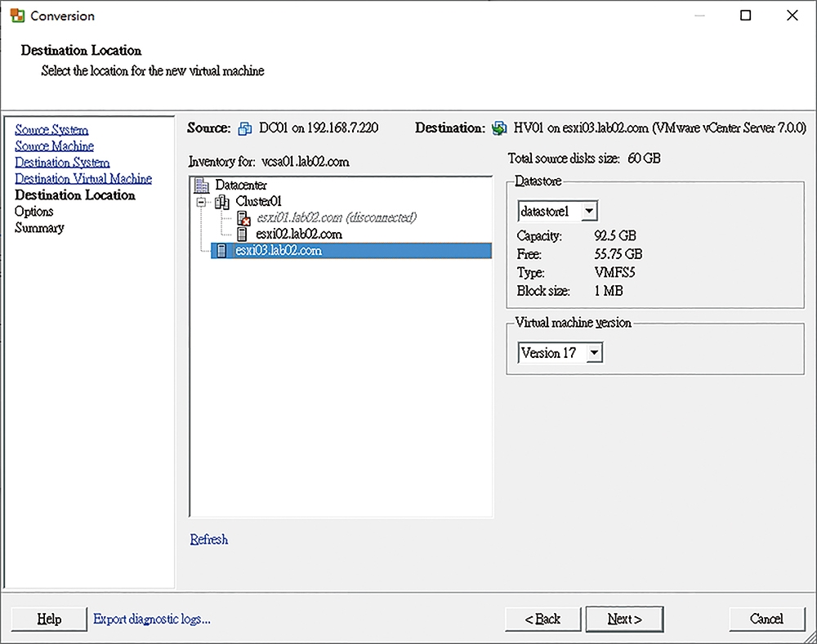Click the esxi02.lab02.com host icon
The image size is (817, 644).
pos(243,234)
